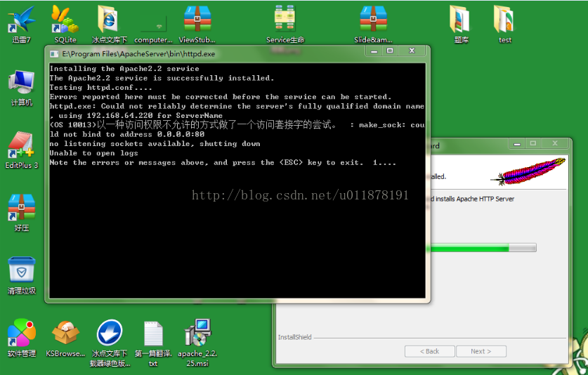Close the httpd.exe console window
This screenshot has height=375, width=588.
412,51
